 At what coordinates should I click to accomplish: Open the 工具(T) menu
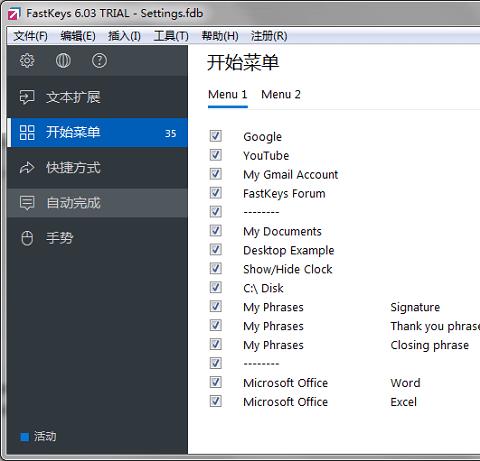pyautogui.click(x=171, y=36)
